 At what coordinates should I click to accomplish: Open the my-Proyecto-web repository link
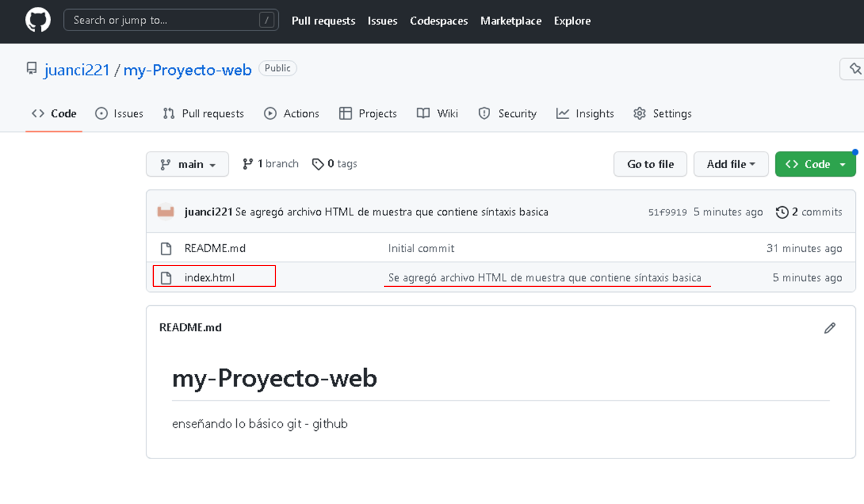[x=188, y=70]
